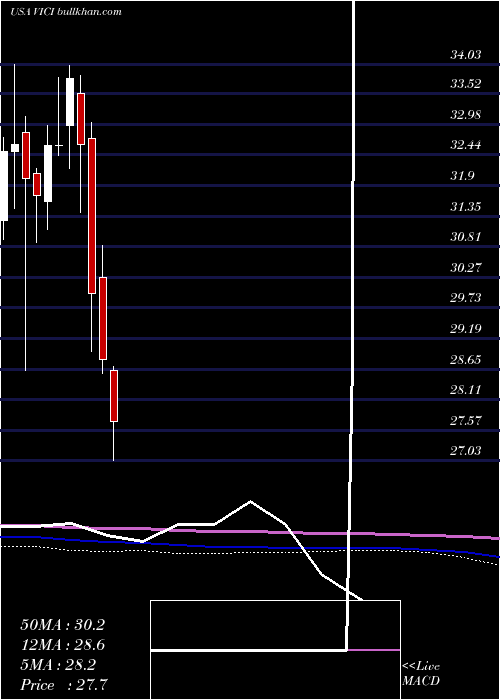Click the 50MA : 30.2 readout
Viewport: 500px width, 700px height.
click(62, 625)
